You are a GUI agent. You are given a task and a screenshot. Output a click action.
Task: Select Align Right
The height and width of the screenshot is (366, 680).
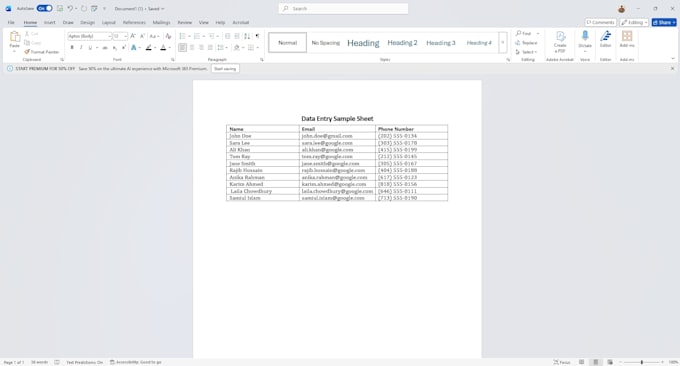pos(201,47)
